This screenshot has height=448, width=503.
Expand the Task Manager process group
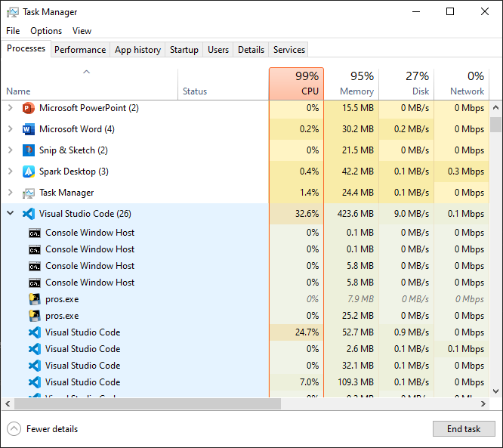tap(11, 193)
